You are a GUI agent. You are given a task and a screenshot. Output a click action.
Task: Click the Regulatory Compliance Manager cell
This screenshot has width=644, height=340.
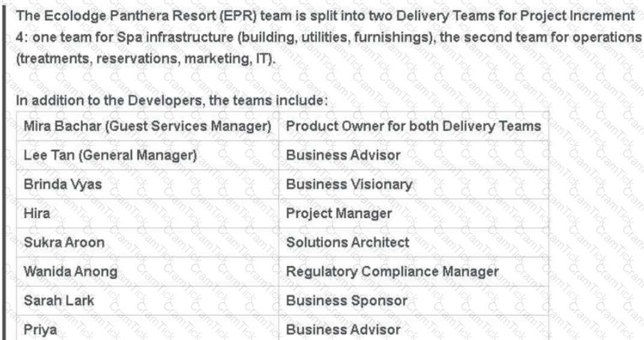click(414, 272)
